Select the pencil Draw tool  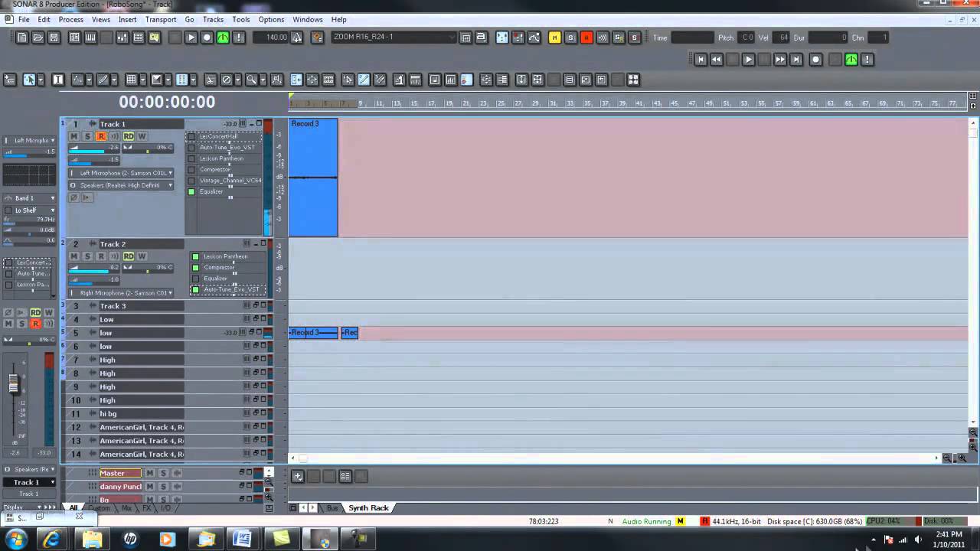click(x=105, y=80)
